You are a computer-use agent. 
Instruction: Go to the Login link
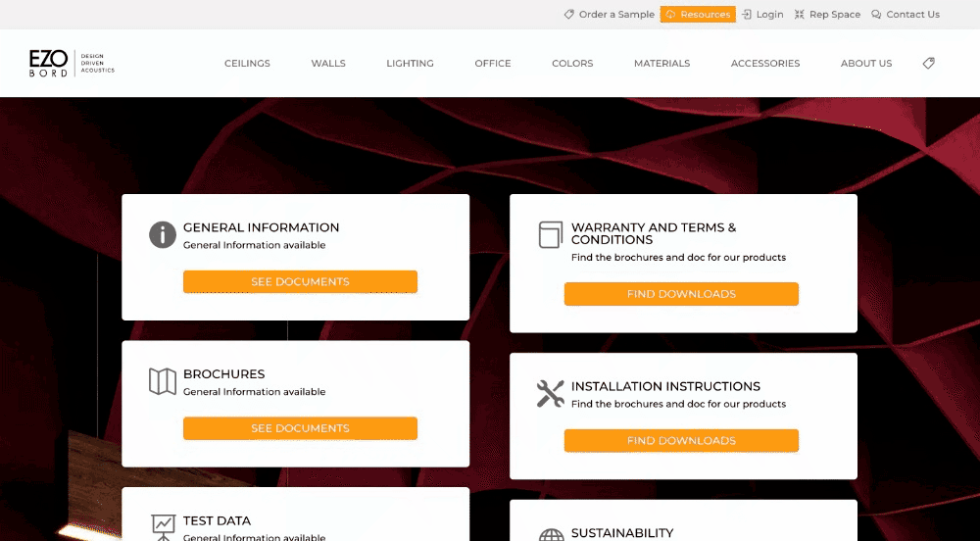(762, 15)
